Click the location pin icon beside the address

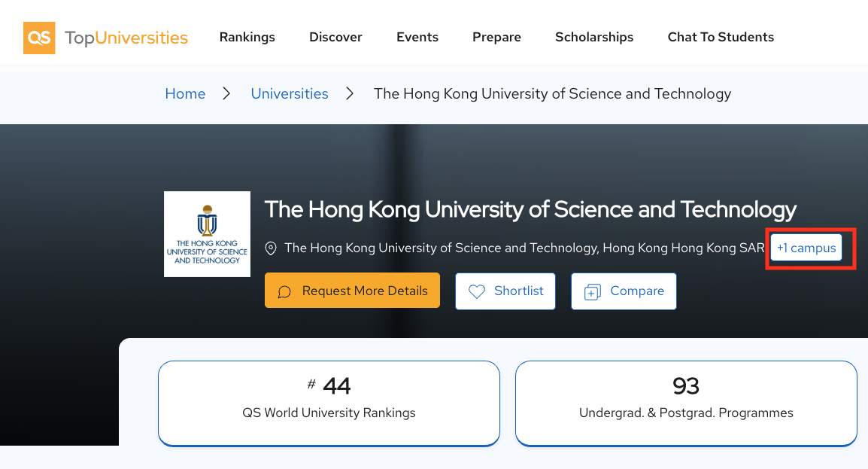click(x=272, y=248)
